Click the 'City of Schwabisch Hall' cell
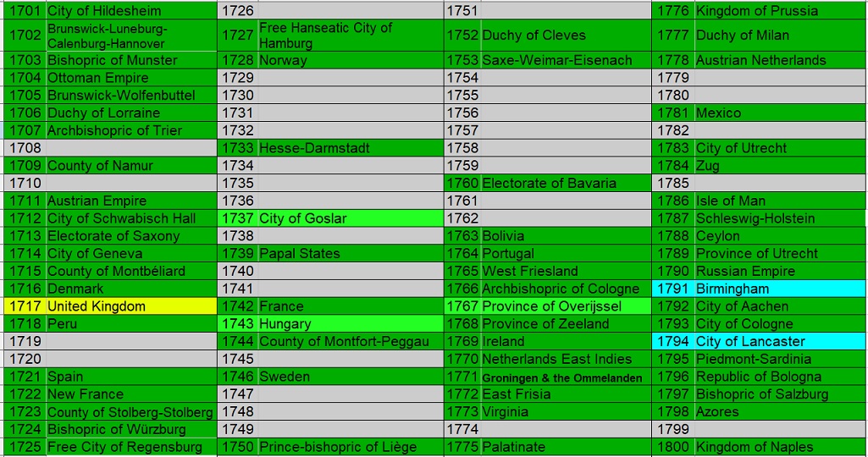The image size is (868, 457). point(131,218)
